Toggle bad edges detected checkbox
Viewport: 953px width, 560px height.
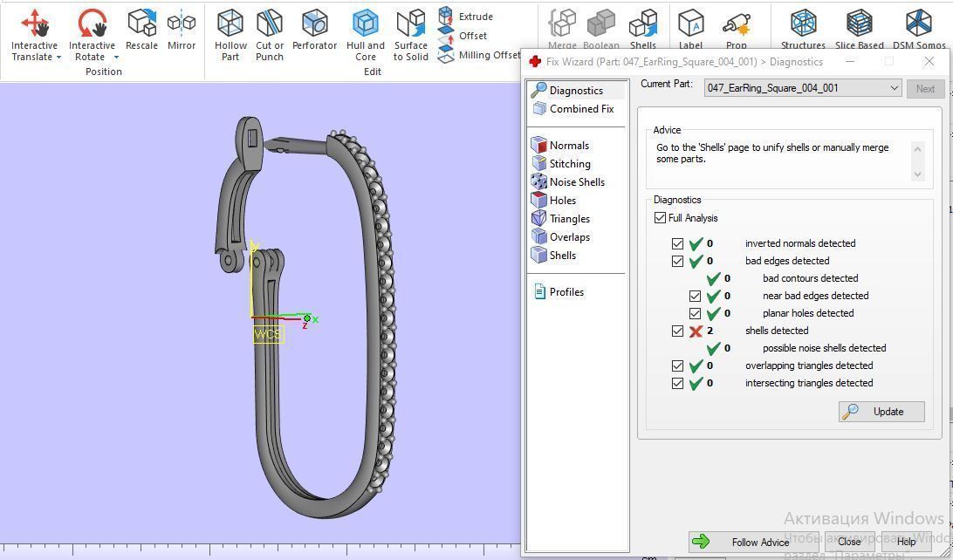678,261
